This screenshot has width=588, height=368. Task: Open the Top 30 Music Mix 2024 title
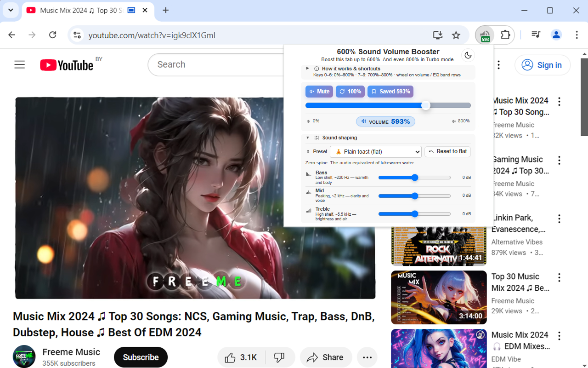pos(520,282)
